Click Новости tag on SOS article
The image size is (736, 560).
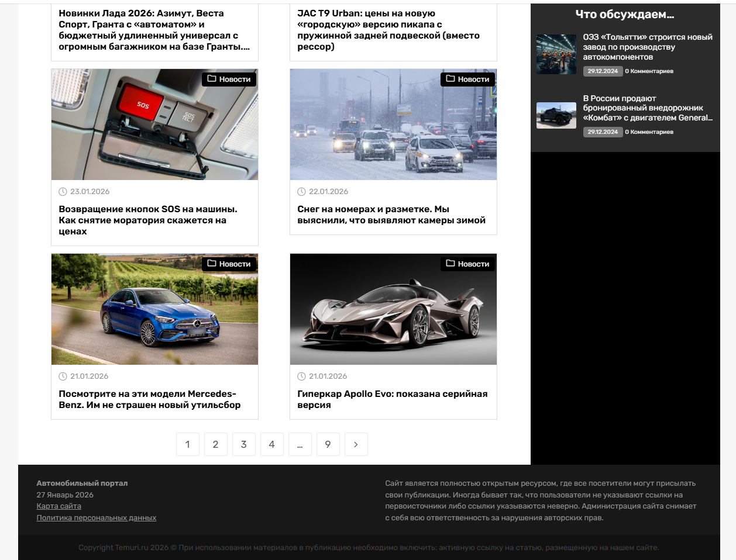tap(229, 79)
